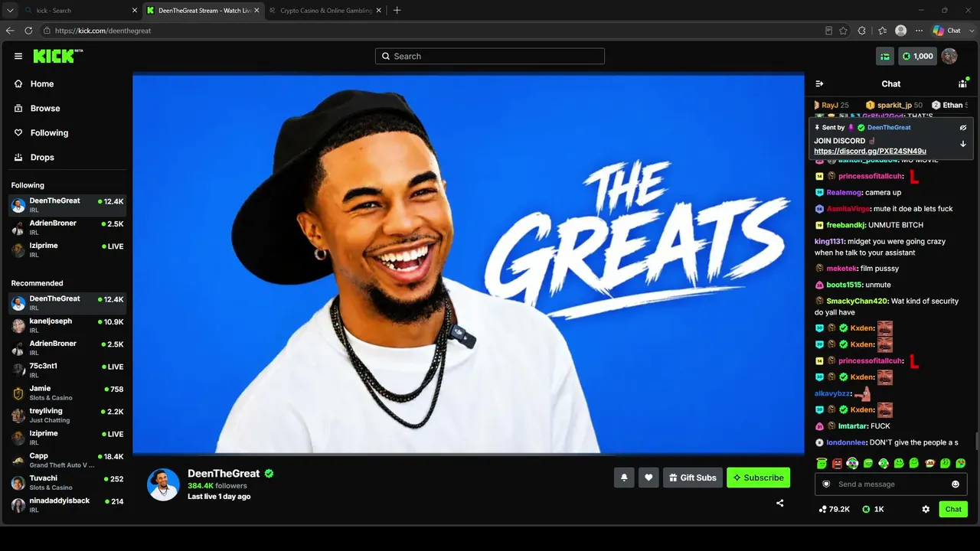Click SmackyChan420 username in chat
Image resolution: width=980 pixels, height=551 pixels.
click(x=857, y=302)
